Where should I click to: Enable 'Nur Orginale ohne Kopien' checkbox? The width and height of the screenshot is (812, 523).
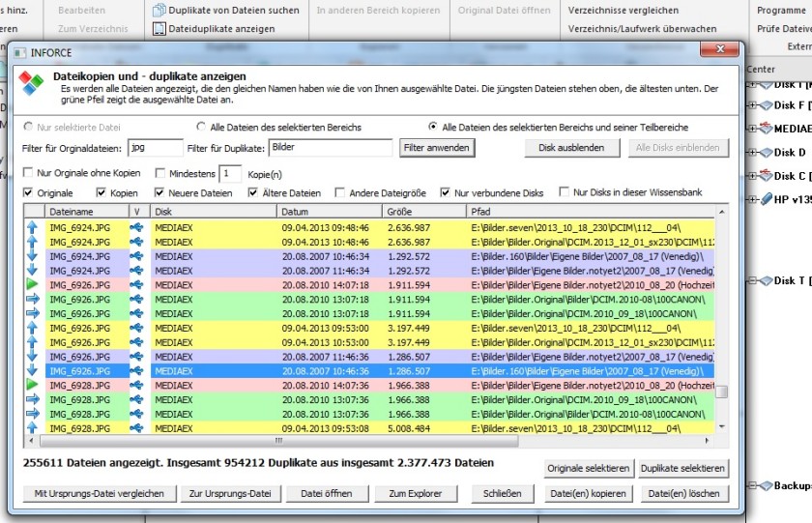tap(28, 172)
